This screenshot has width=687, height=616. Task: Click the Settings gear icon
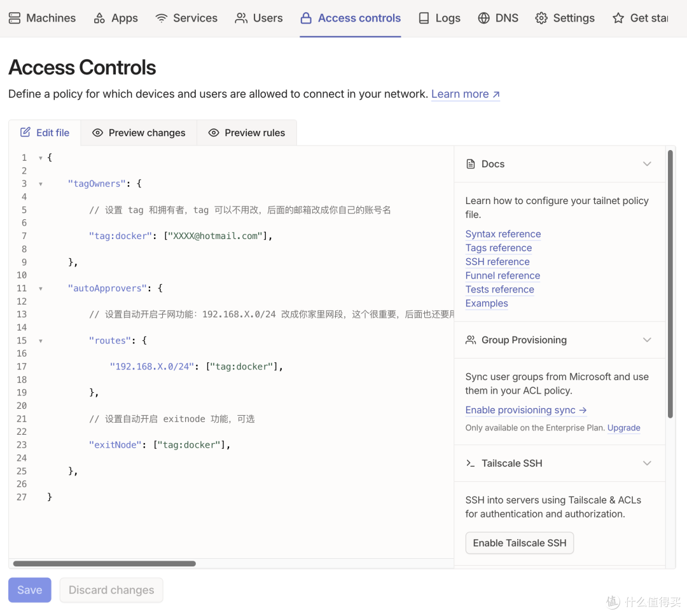point(541,18)
